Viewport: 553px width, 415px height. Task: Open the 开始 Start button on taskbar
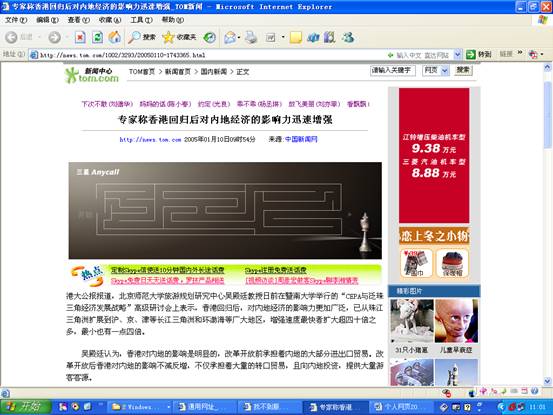(25, 407)
